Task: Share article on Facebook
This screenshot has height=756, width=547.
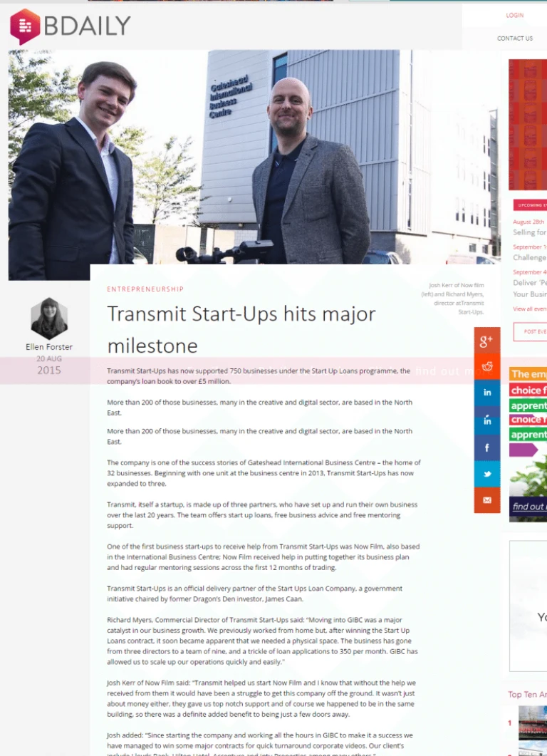Action: (486, 448)
